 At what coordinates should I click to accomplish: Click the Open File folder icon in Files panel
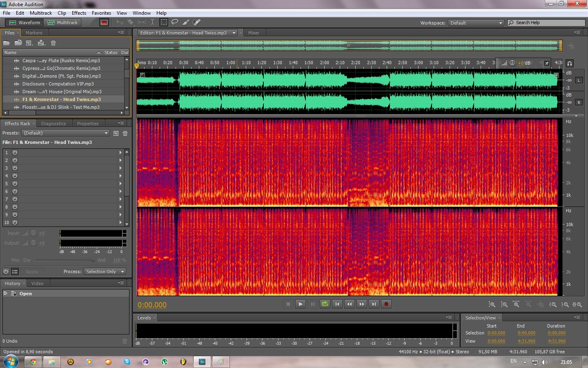tap(7, 43)
